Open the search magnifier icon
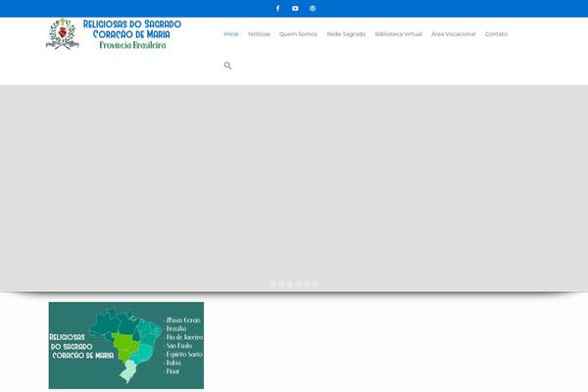 [227, 66]
